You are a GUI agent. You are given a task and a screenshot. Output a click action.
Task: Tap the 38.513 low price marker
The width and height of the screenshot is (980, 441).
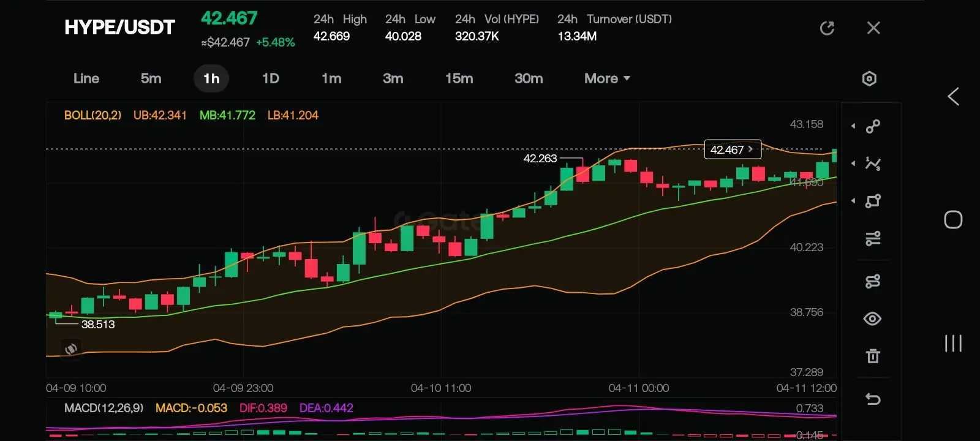coord(98,325)
